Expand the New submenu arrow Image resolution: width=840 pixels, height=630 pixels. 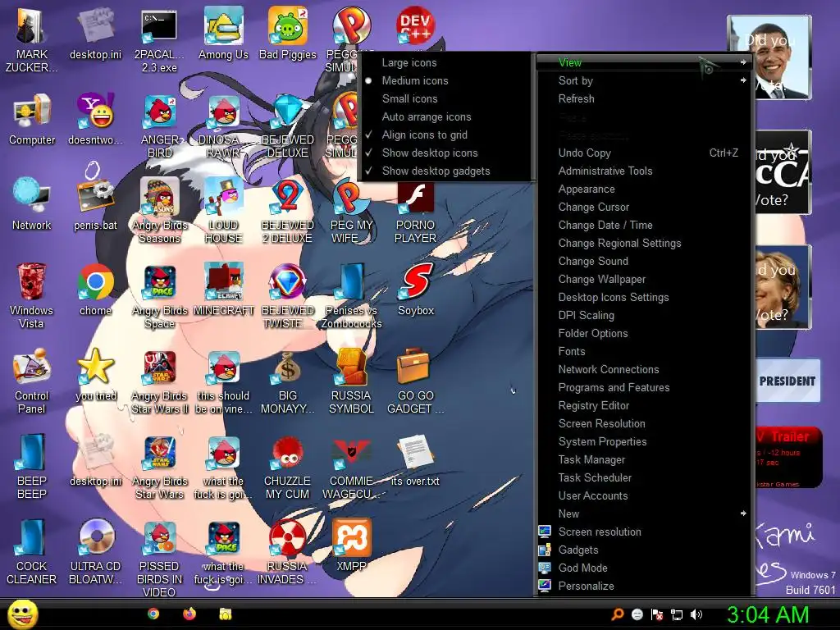pyautogui.click(x=743, y=514)
